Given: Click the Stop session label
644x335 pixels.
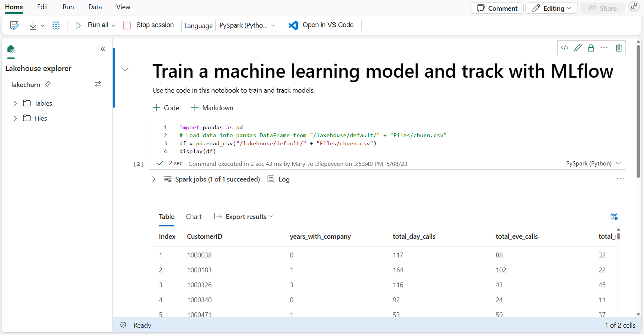Looking at the screenshot, I should (x=155, y=25).
